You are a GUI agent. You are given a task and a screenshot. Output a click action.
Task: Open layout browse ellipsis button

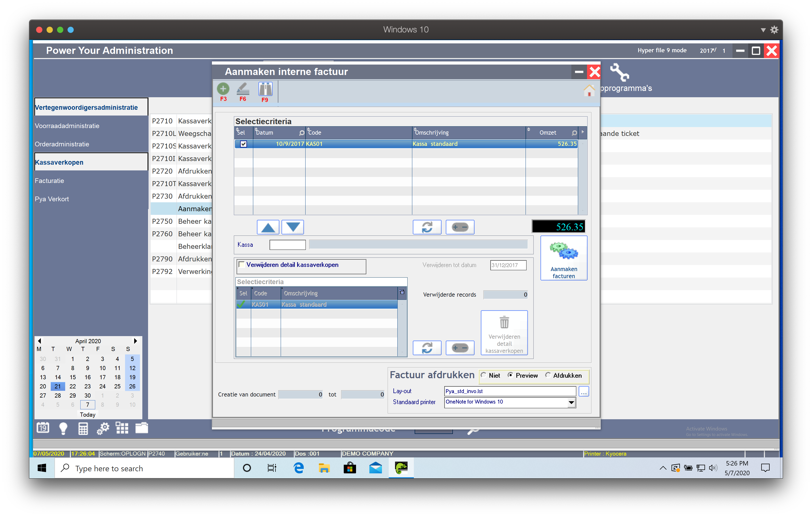tap(584, 391)
